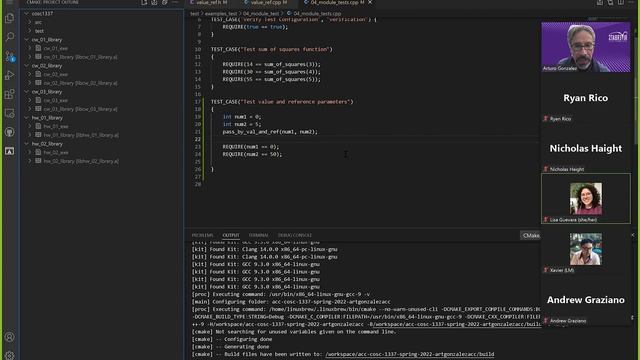Viewport: 640px width, 360px height.
Task: Open Remote Explorer in activity bar
Action: point(9,113)
